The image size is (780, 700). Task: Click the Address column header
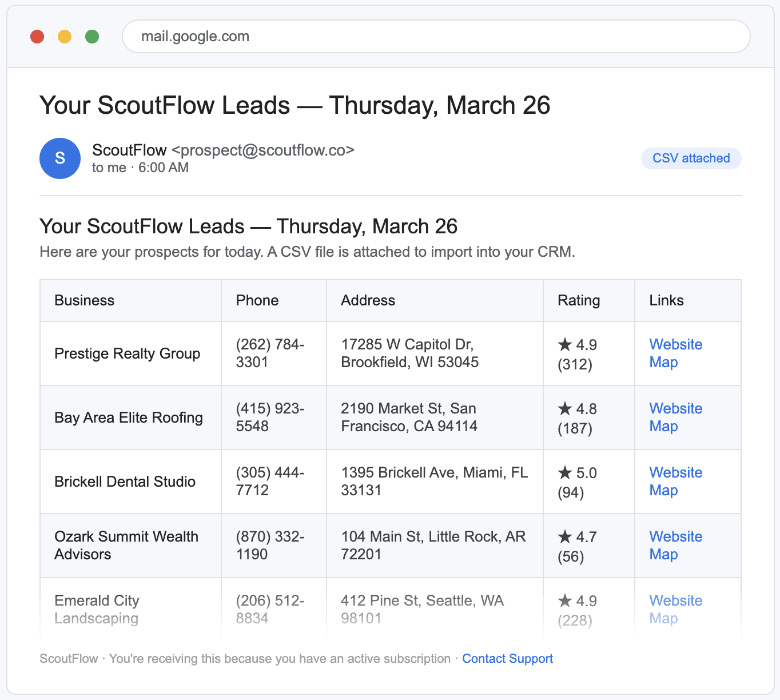[x=435, y=301]
